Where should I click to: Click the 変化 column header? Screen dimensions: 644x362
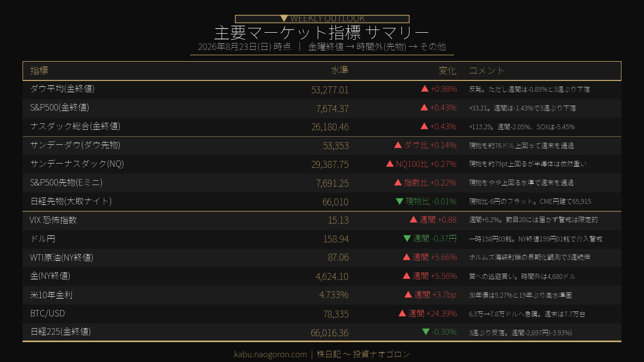pos(448,71)
